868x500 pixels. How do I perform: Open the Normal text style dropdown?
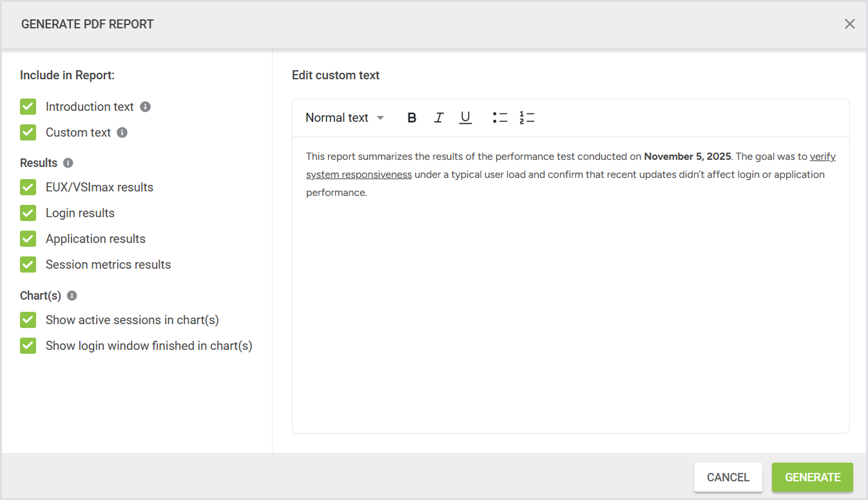(x=345, y=118)
